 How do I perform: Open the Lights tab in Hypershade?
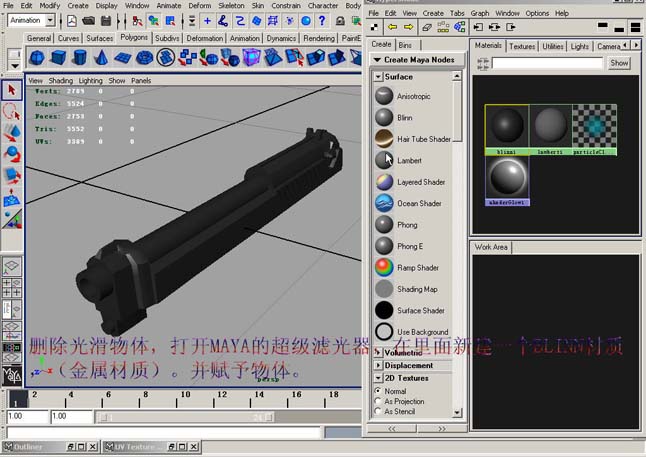(x=579, y=46)
